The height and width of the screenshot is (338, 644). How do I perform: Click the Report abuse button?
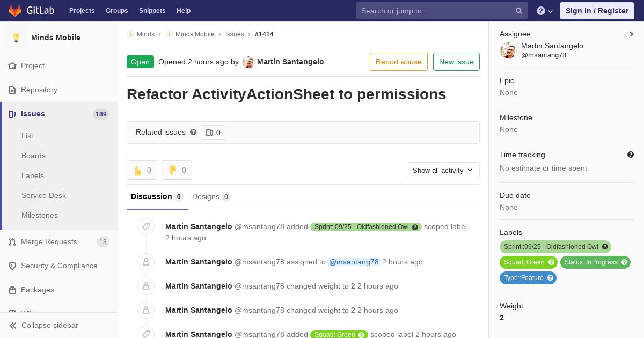399,62
